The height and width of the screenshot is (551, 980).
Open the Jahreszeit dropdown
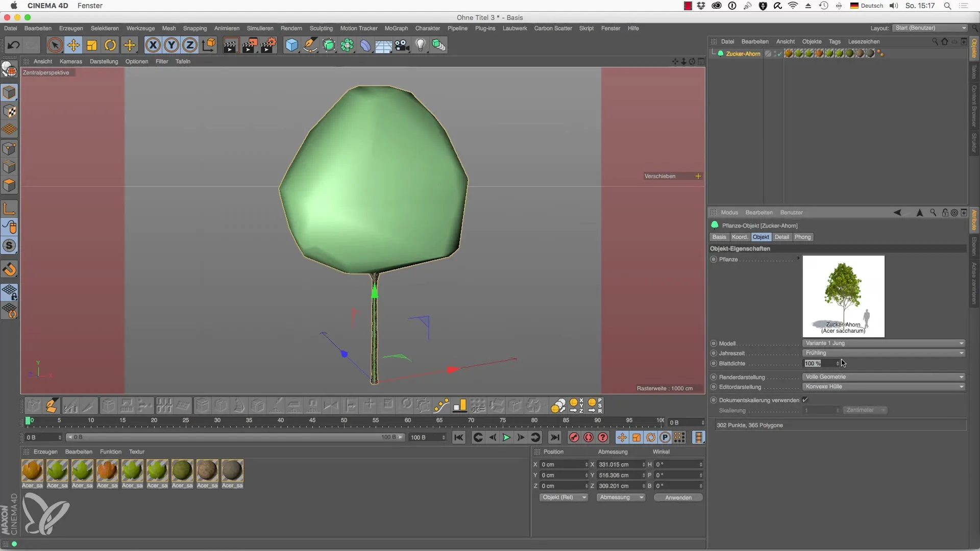pyautogui.click(x=884, y=353)
